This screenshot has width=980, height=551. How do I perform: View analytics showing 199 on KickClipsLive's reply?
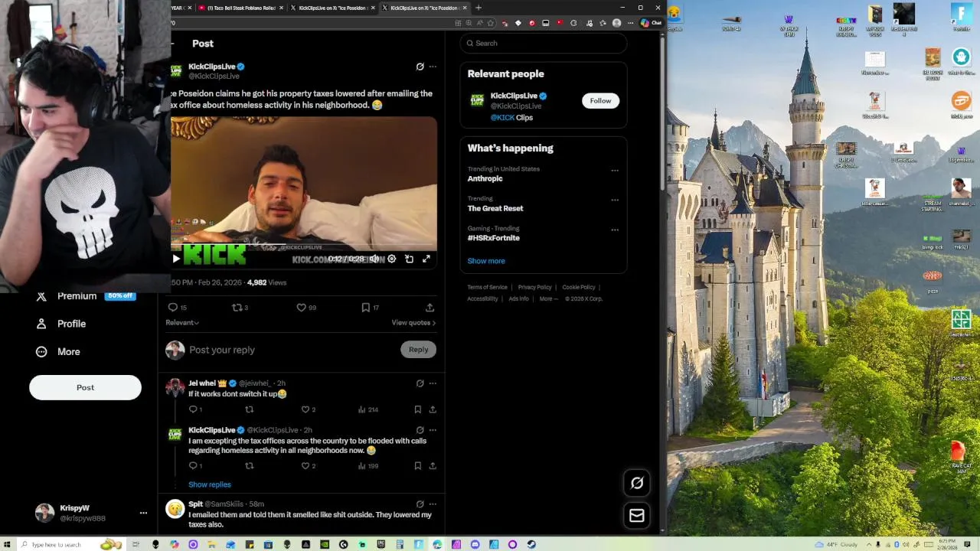tap(368, 465)
